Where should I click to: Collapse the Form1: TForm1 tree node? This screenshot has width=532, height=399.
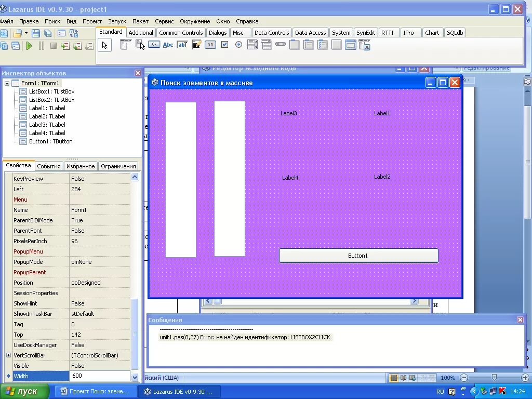coord(7,83)
